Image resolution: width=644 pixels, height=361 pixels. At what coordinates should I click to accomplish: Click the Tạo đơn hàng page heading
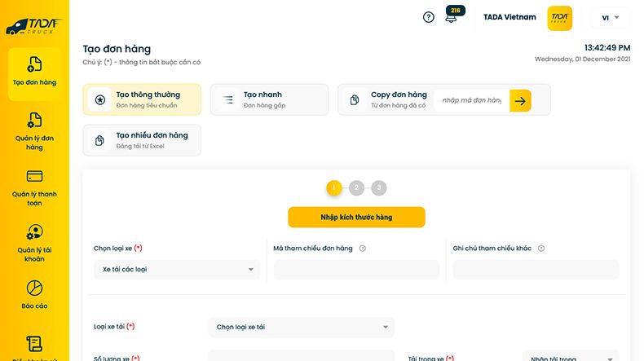117,49
